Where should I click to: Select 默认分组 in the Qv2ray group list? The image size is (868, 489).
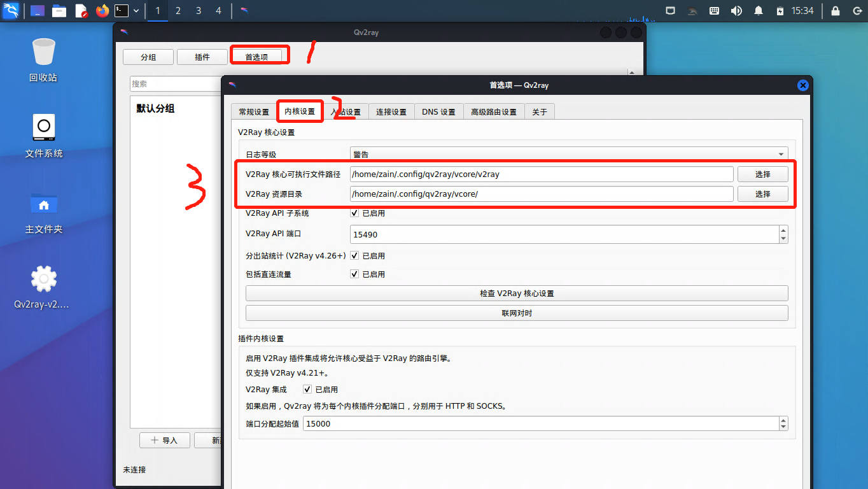tap(155, 108)
